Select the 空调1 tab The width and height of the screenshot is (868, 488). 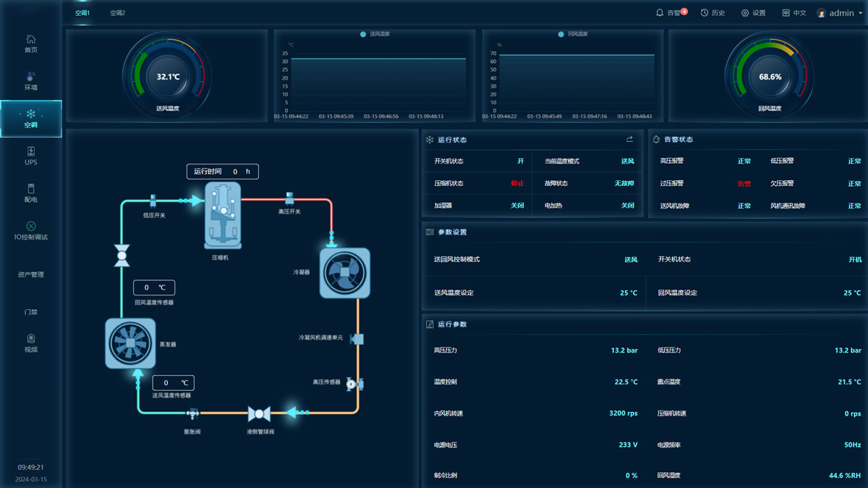[82, 13]
